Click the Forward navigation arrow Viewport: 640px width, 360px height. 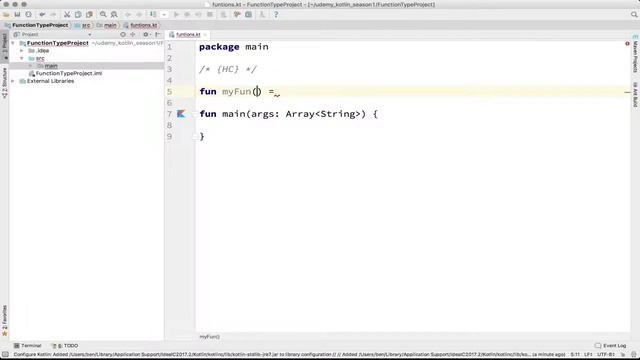click(139, 15)
